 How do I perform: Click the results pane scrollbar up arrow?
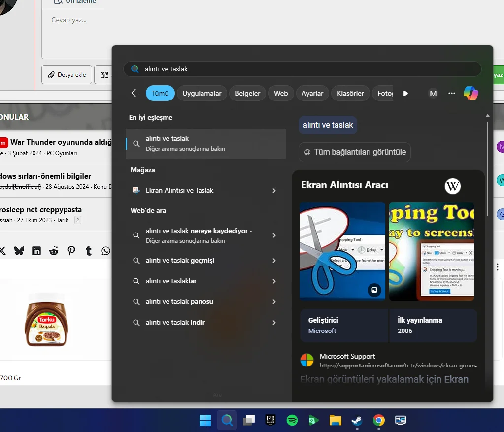click(488, 115)
